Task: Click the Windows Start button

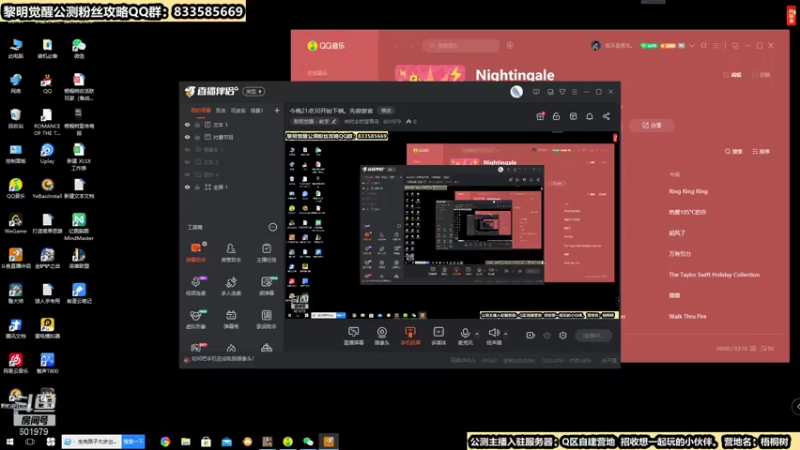Action: pyautogui.click(x=9, y=442)
